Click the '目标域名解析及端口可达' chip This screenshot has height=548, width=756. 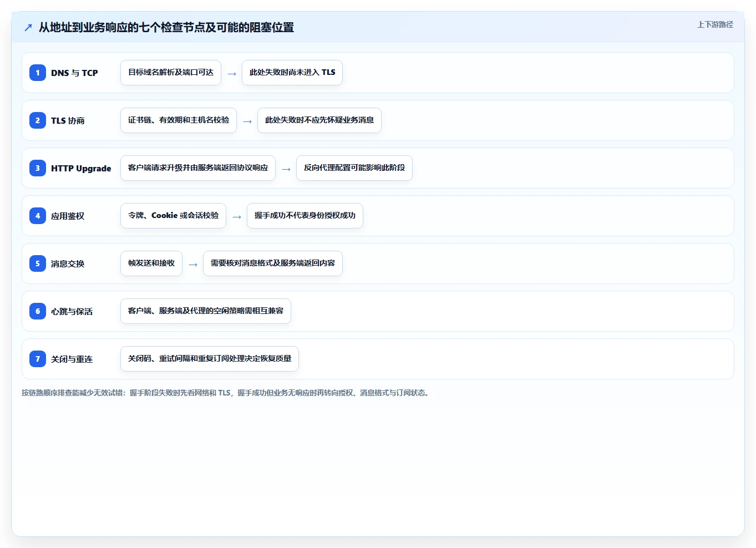point(171,73)
